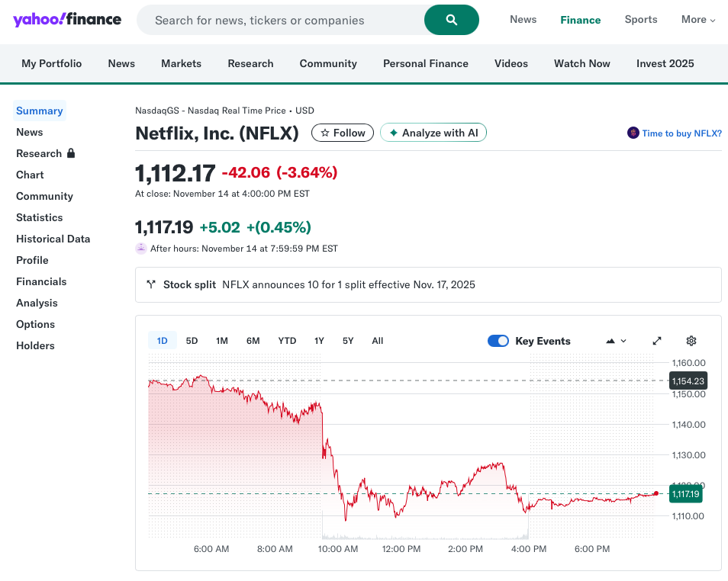The width and height of the screenshot is (728, 581).
Task: Click the Stock split event icon
Action: click(x=151, y=284)
